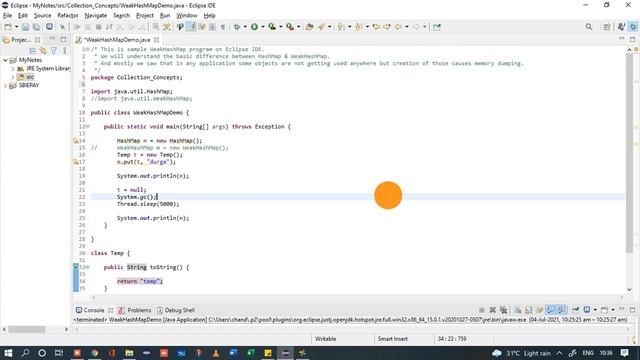Click the New file toolbar icon
The width and height of the screenshot is (640, 360).
point(8,27)
